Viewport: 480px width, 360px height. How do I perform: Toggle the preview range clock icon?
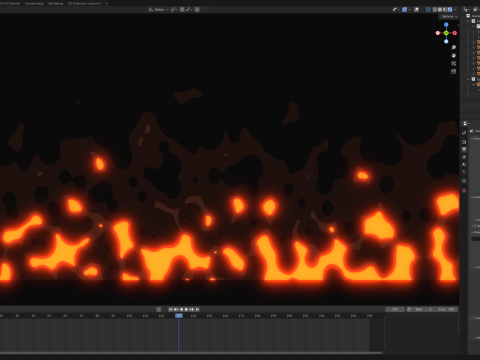[x=409, y=309]
